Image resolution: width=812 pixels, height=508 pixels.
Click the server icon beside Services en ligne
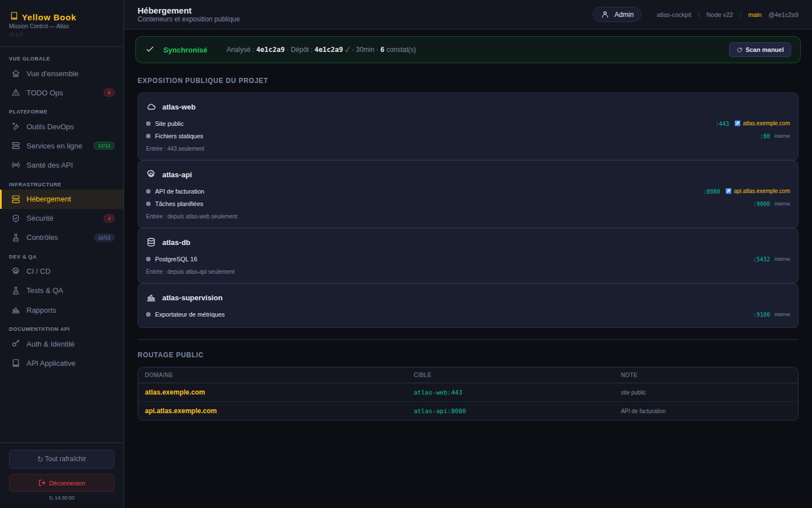pos(16,146)
